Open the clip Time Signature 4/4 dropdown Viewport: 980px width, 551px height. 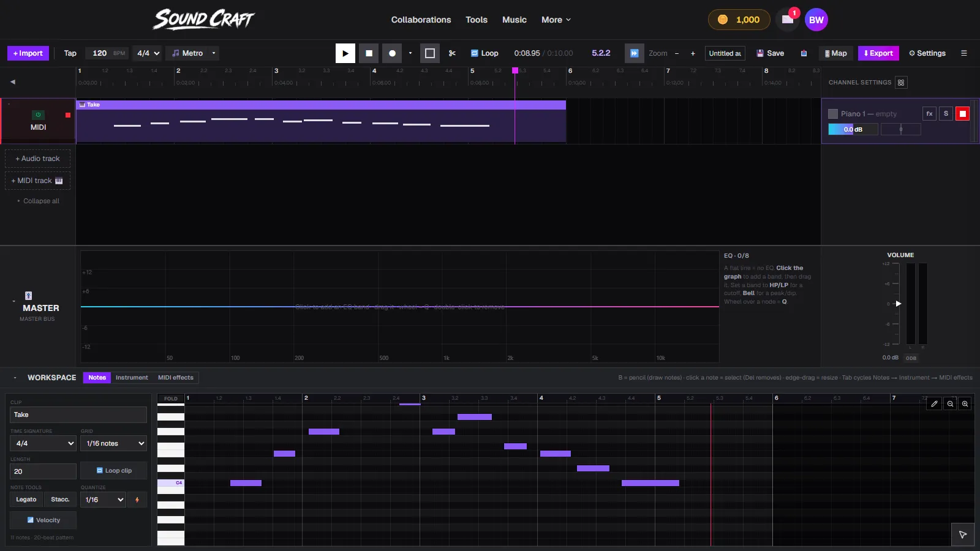click(43, 443)
